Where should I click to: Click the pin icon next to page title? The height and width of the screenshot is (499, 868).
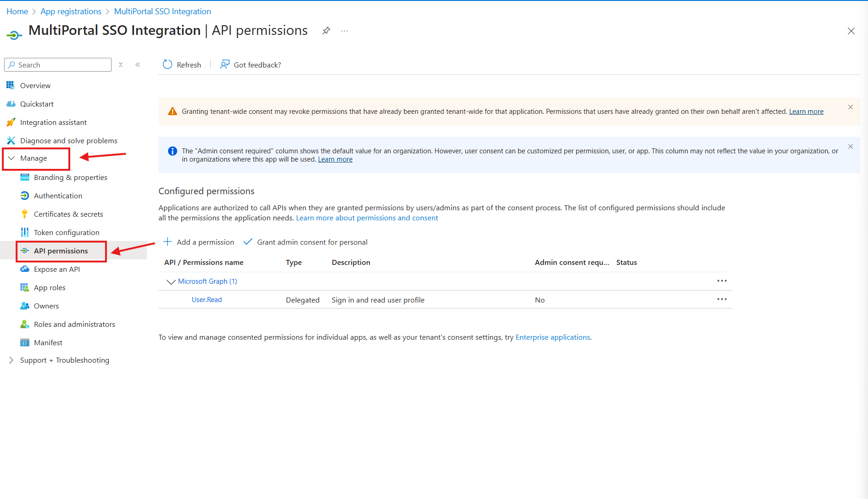coord(326,31)
